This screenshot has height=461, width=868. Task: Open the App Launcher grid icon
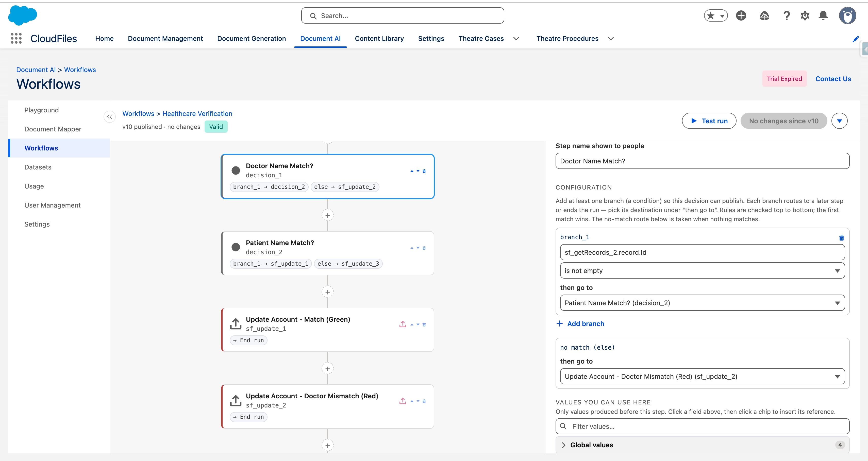(16, 38)
